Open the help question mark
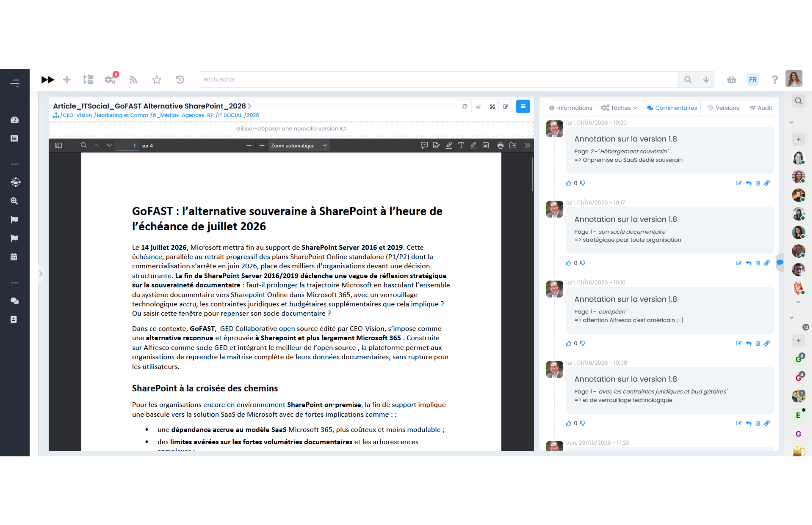 tap(775, 79)
